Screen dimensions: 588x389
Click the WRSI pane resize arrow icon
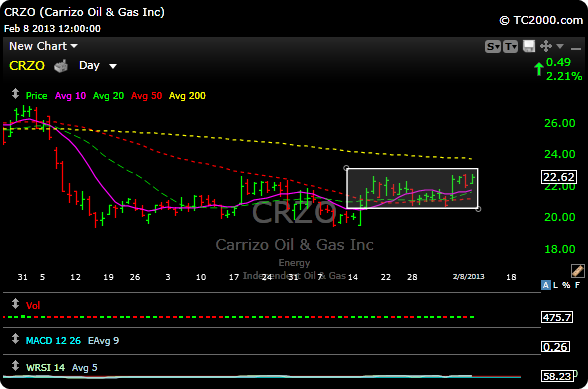click(15, 365)
